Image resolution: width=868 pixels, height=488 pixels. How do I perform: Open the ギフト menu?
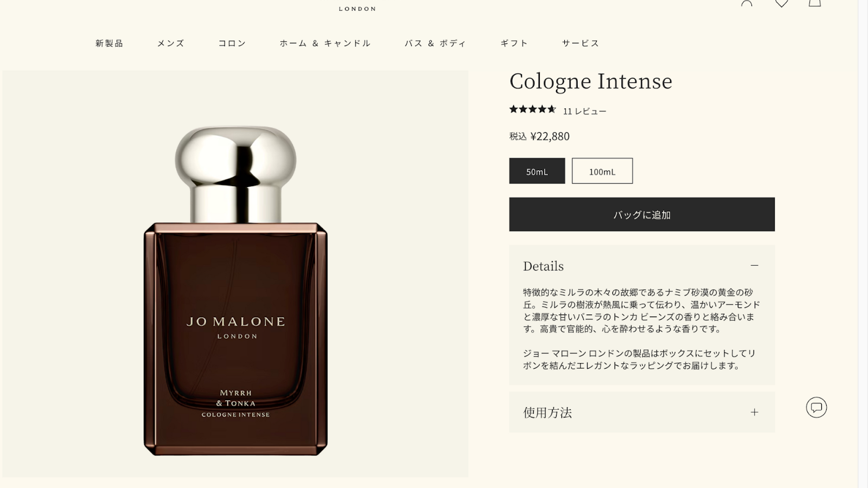pos(514,43)
